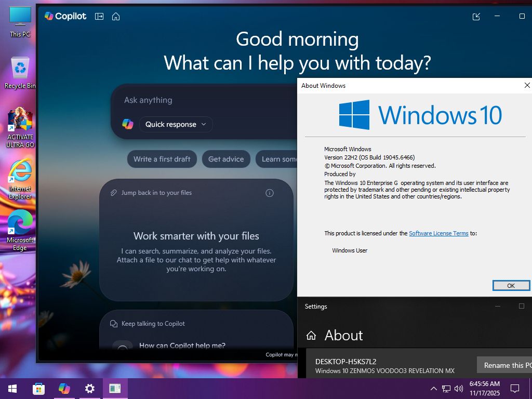Minimize the Copilot window
Screen dimensions: 532x399
(497, 16)
